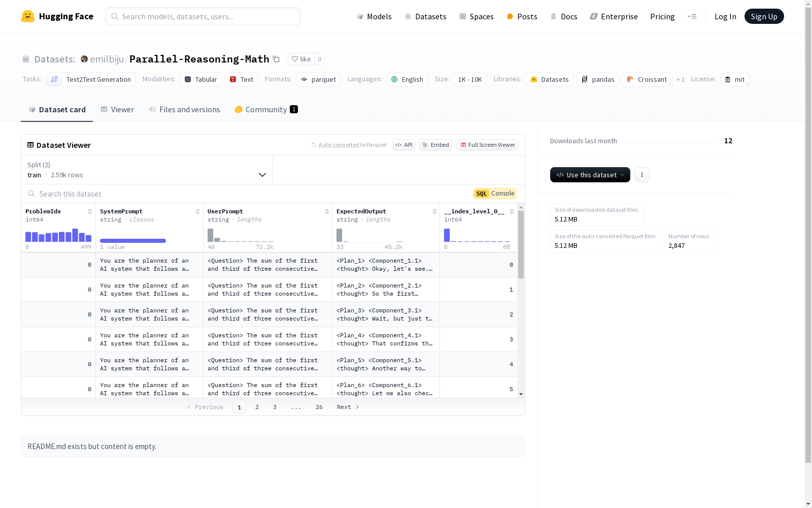This screenshot has width=812, height=508.
Task: Open Docs
Action: pyautogui.click(x=564, y=16)
